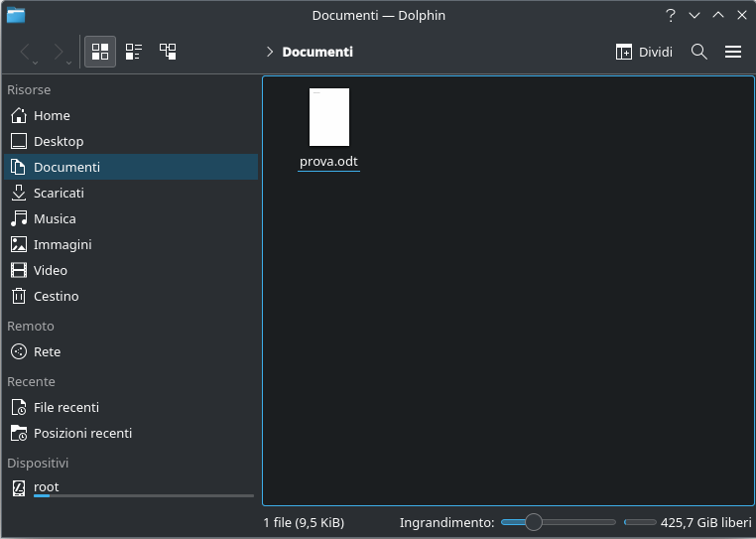The width and height of the screenshot is (756, 539).
Task: Select the root device
Action: (x=47, y=486)
